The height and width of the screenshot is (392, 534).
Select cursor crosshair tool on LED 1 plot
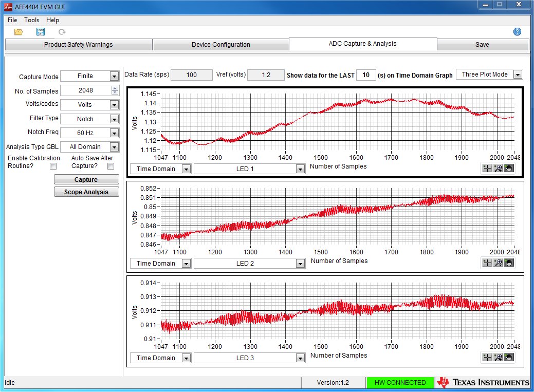(x=487, y=168)
